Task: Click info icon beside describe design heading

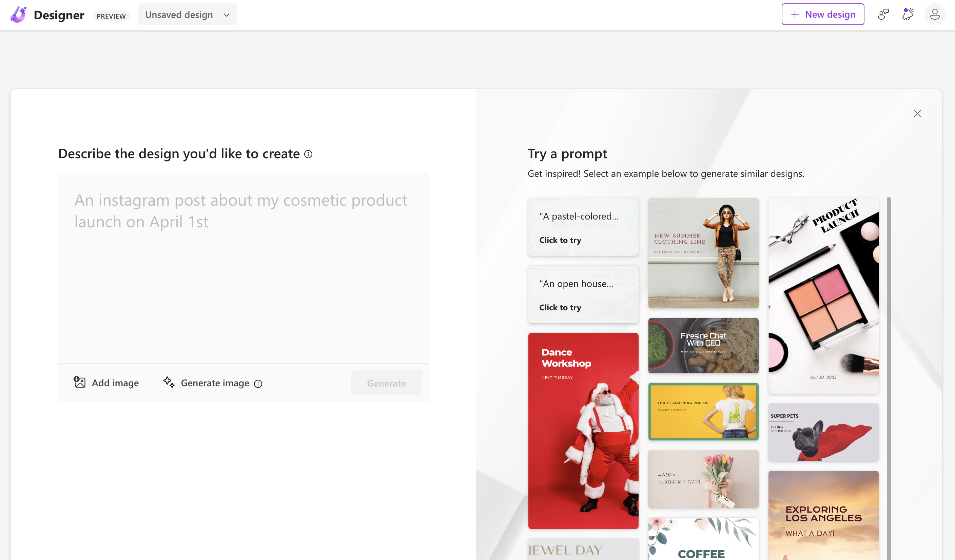Action: point(309,154)
